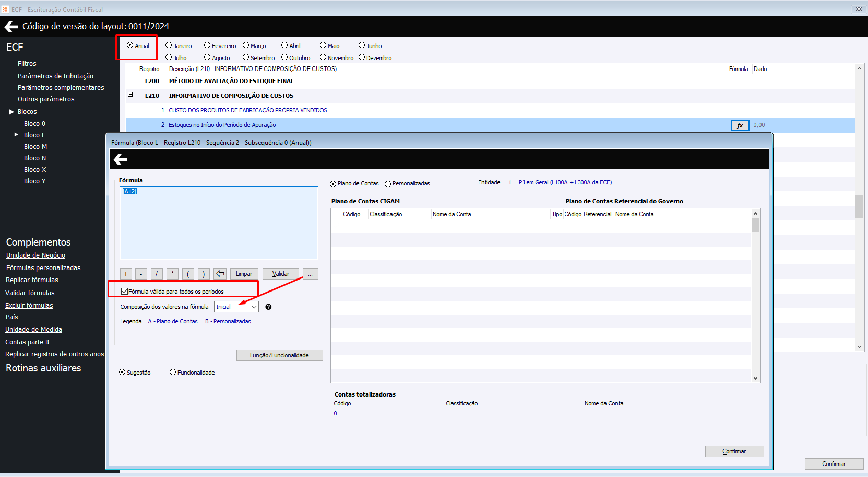Click the main registros grid scrollbar thumb
The width and height of the screenshot is (868, 477).
859,206
